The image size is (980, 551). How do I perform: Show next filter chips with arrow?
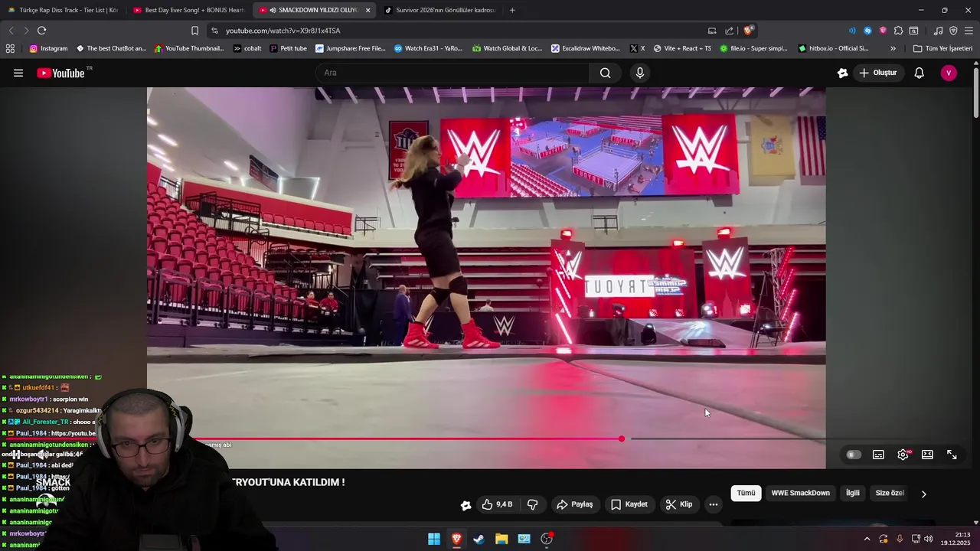[x=923, y=494]
